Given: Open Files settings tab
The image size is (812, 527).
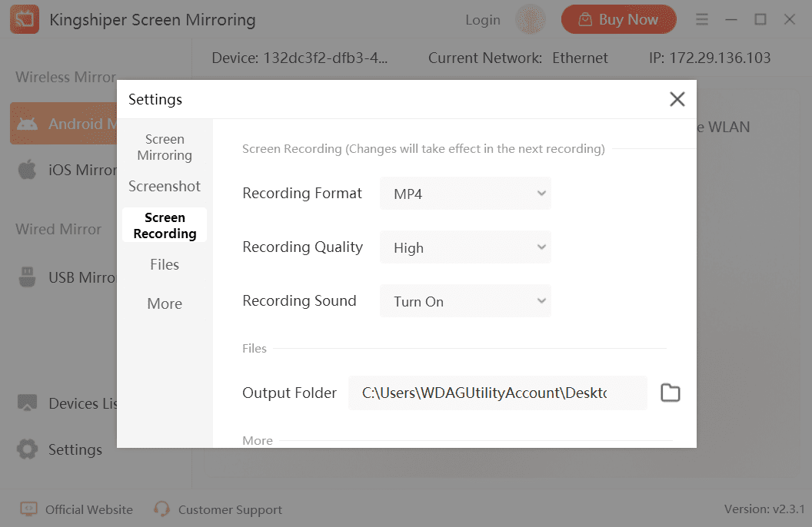Looking at the screenshot, I should 165,264.
